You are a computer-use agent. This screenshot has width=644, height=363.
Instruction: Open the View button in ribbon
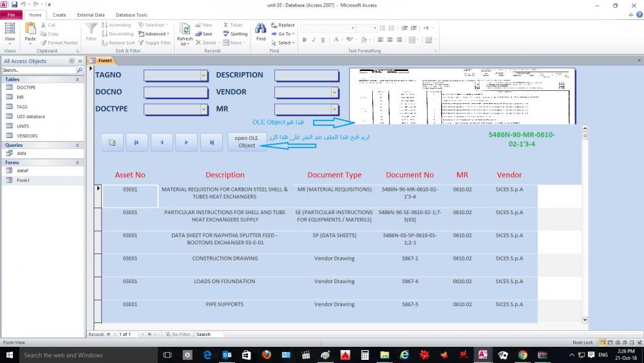(10, 33)
